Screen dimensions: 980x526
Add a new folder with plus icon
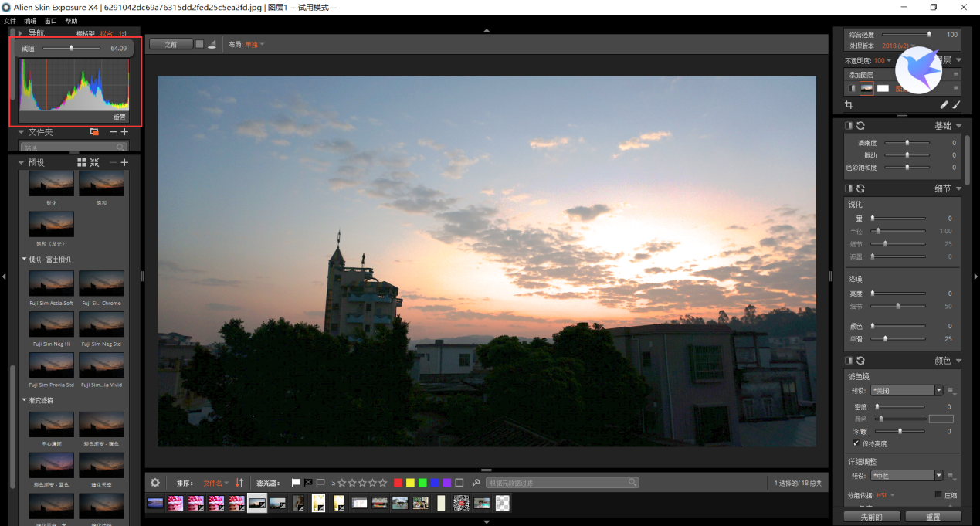coord(124,132)
